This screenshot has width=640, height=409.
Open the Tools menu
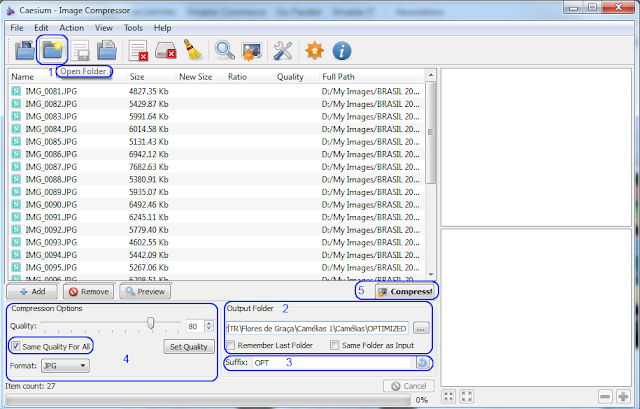point(133,28)
